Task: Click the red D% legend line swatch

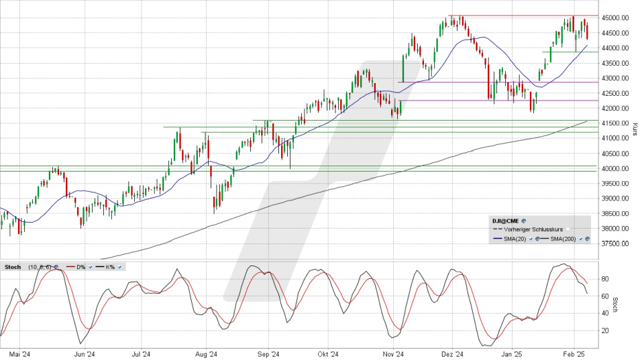Action: click(70, 267)
